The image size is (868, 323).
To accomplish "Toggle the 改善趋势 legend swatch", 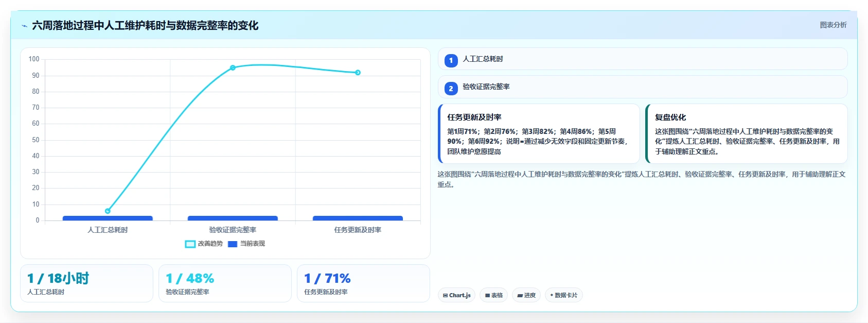I will coord(190,244).
